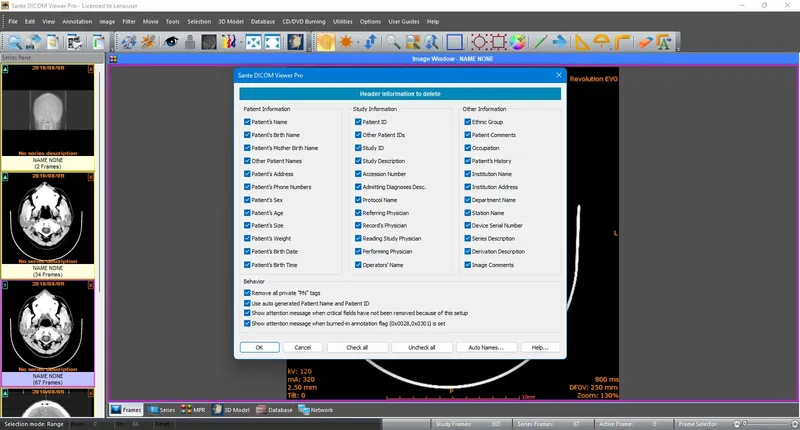Select the 67 Frames series thumbnail

[x=48, y=334]
